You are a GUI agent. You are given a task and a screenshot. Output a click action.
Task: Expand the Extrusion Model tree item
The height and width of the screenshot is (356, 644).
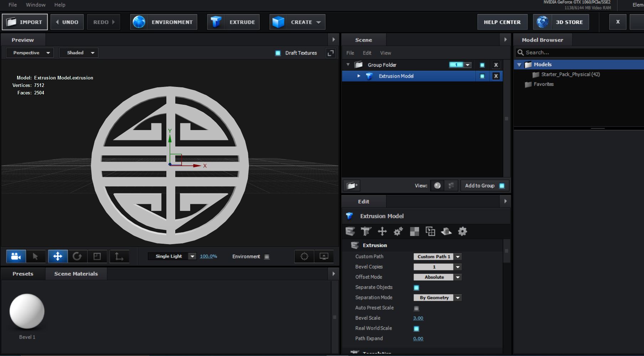point(359,76)
